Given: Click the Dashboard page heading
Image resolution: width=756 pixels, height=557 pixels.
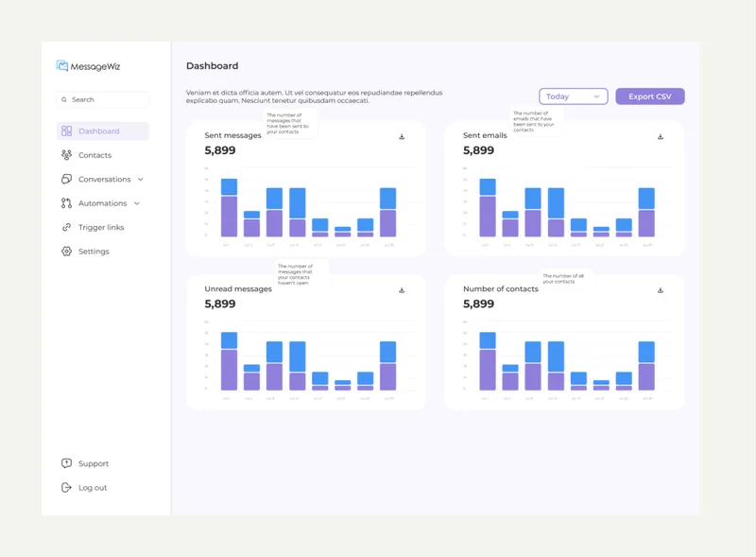Looking at the screenshot, I should pos(212,65).
